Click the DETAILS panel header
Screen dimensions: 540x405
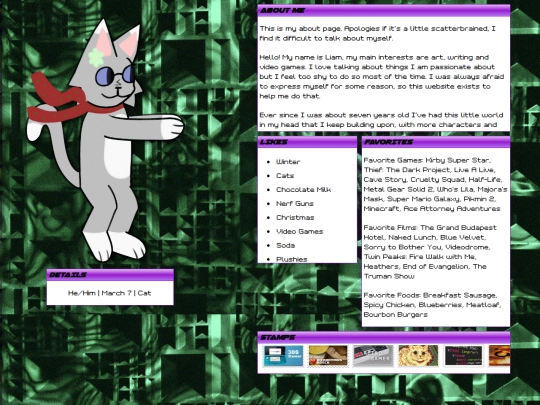click(x=110, y=275)
